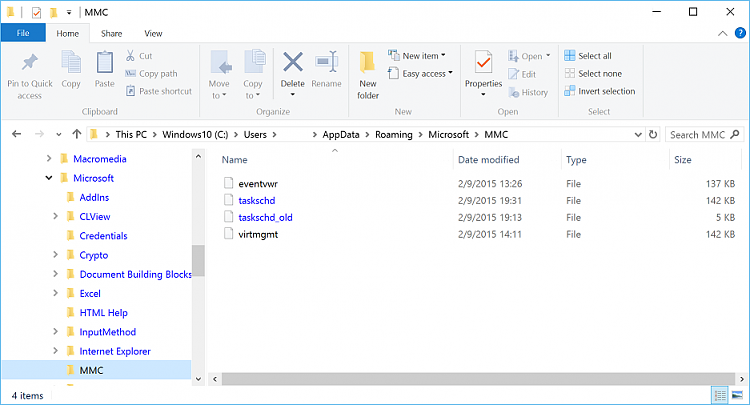Click the Edit ribbon button
The width and height of the screenshot is (750, 405).
[522, 74]
